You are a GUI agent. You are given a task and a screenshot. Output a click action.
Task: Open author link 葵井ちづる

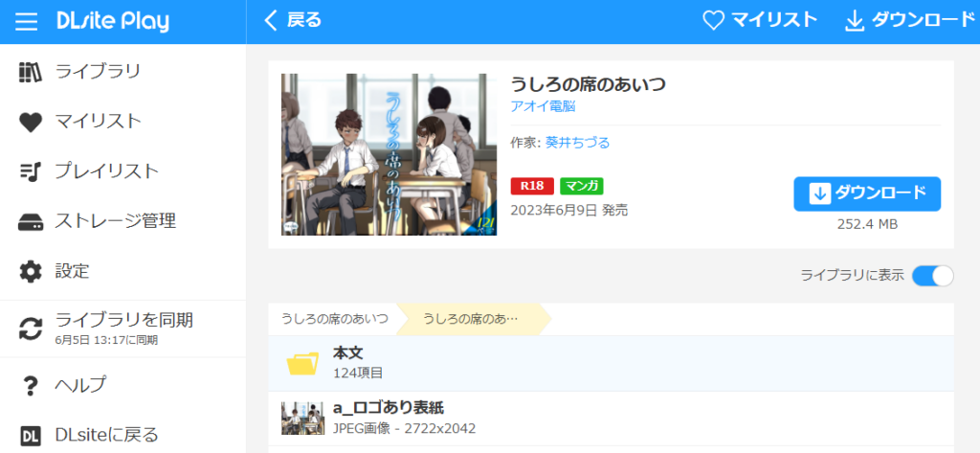[577, 143]
